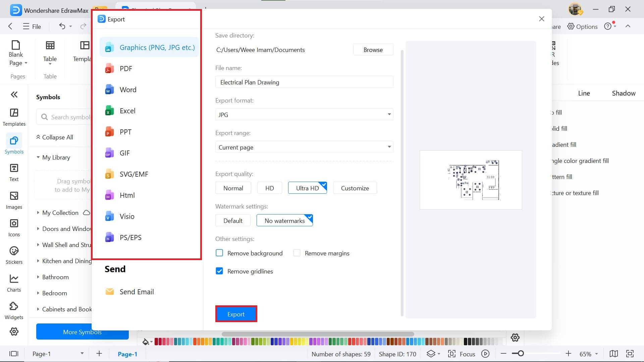
Task: Open Options in top toolbar
Action: tap(582, 26)
